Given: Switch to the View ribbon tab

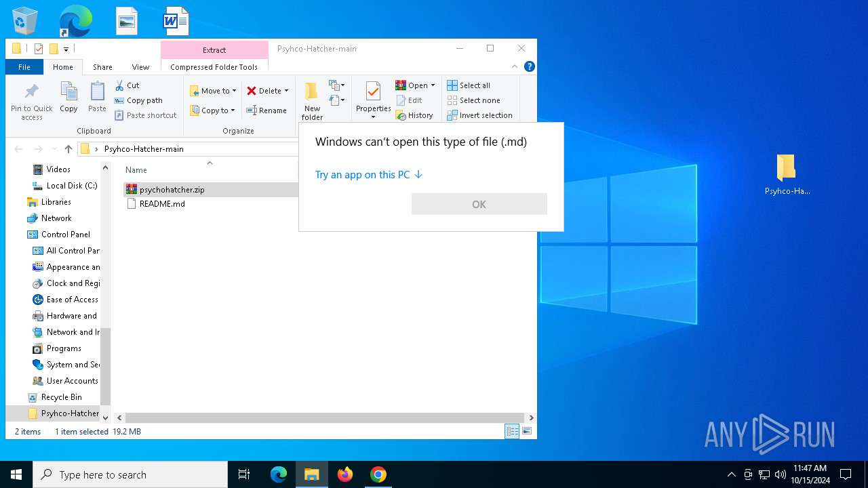Looking at the screenshot, I should point(140,67).
